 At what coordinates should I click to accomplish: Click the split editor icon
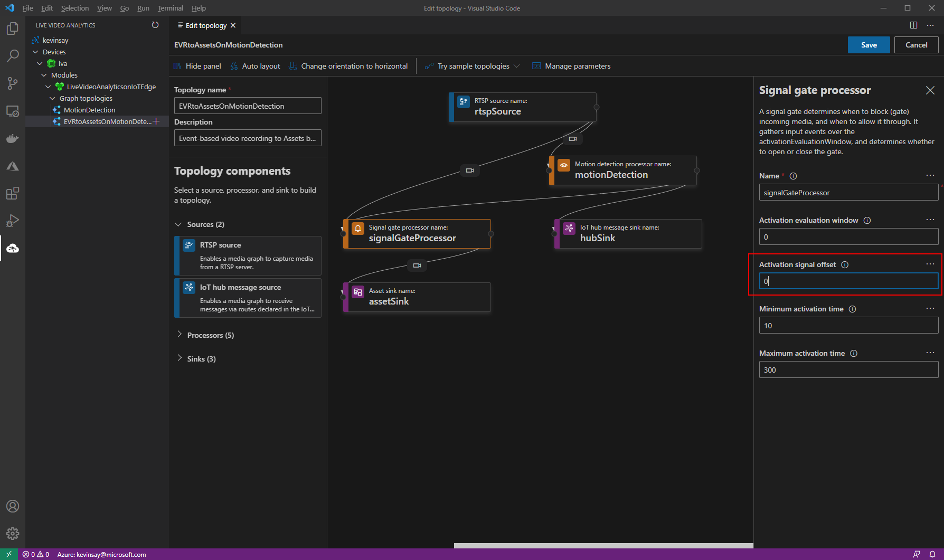pos(913,25)
